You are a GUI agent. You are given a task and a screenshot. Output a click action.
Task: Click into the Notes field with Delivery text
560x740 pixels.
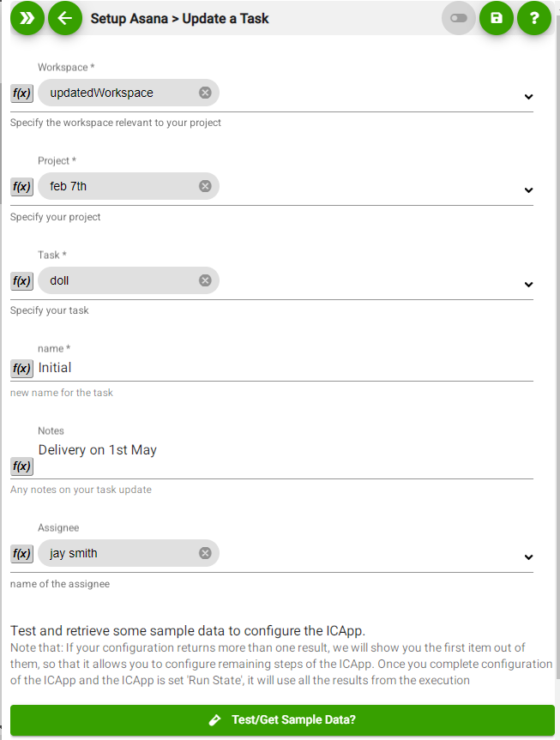coord(286,459)
